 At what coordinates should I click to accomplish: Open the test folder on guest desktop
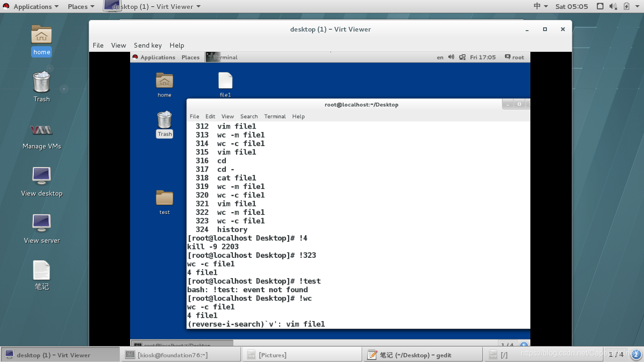coord(165,198)
